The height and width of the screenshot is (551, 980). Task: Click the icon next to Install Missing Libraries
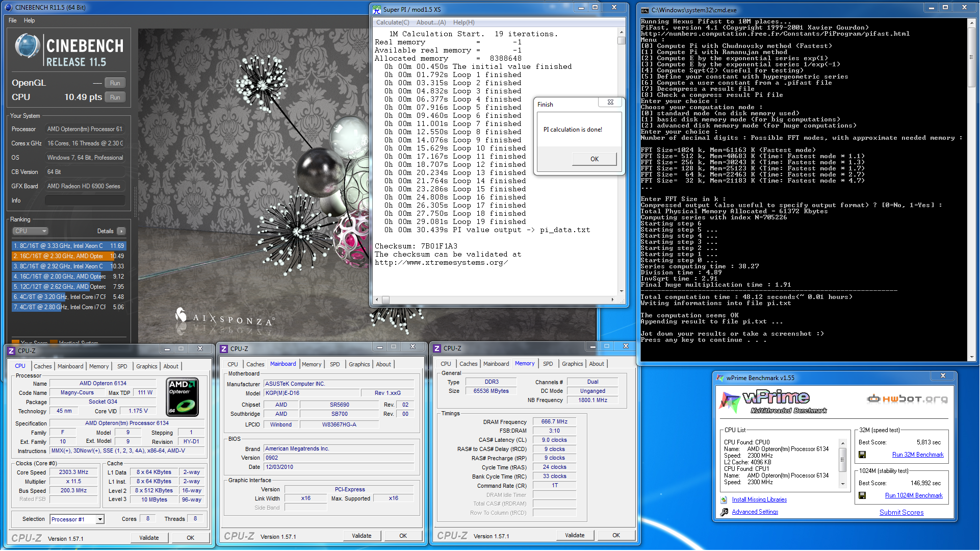pos(724,499)
